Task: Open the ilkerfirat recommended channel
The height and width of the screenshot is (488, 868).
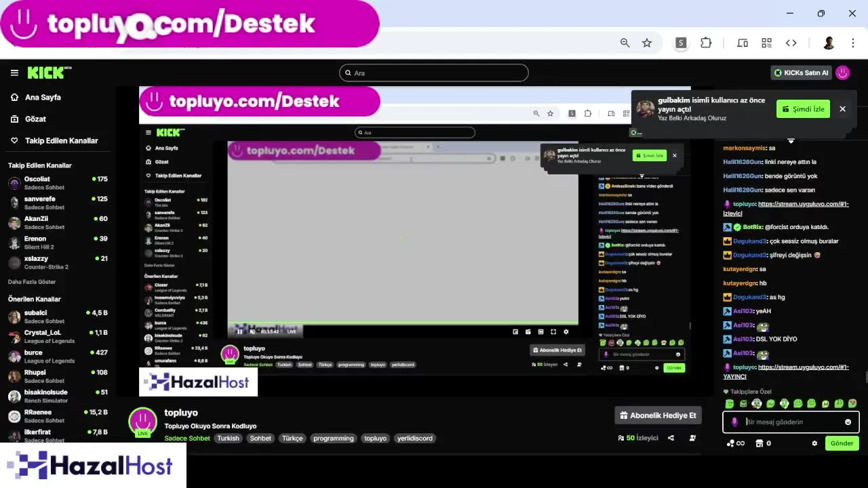Action: point(58,435)
